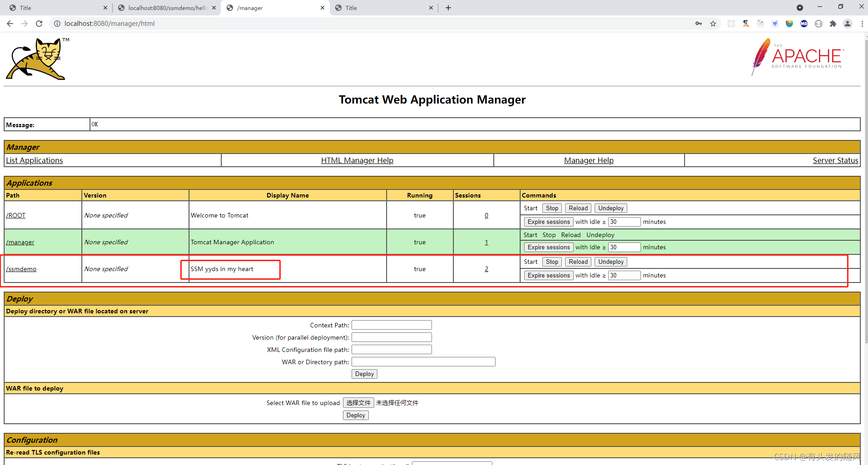Focus the XML Configuration file path field
Viewport: 868px width, 465px height.
[392, 350]
